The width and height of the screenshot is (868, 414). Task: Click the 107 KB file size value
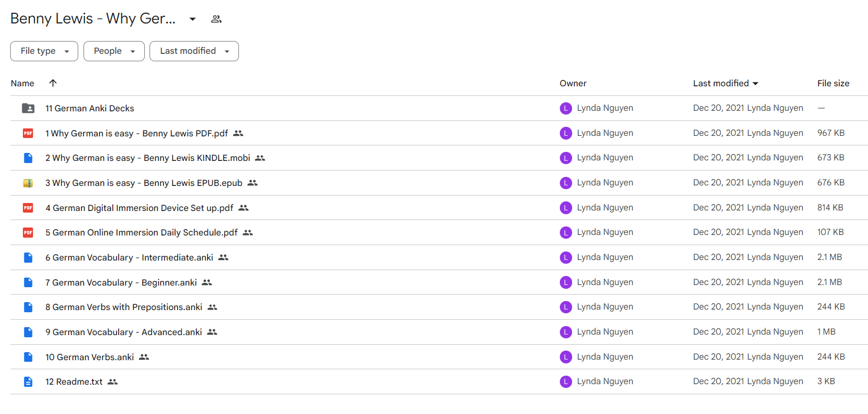coord(830,232)
